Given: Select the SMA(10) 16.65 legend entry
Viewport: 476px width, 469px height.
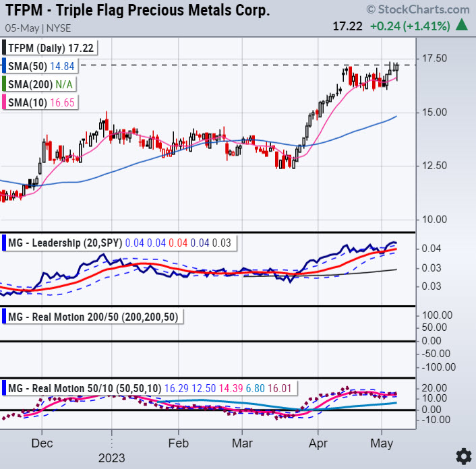Looking at the screenshot, I should tap(40, 101).
